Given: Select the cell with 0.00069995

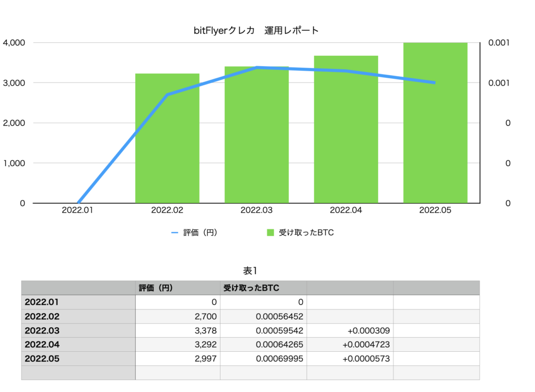Looking at the screenshot, I should click(263, 359).
